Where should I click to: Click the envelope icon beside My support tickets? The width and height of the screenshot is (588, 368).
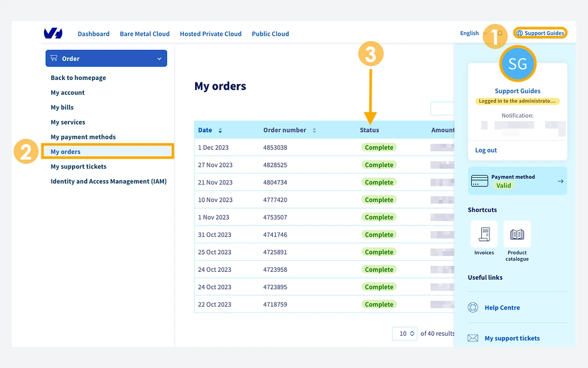click(x=473, y=338)
